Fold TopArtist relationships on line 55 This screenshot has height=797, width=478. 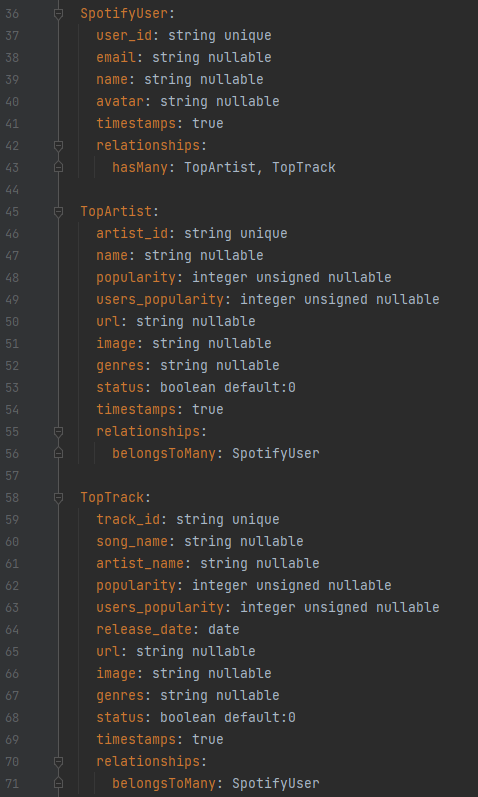pyautogui.click(x=58, y=432)
